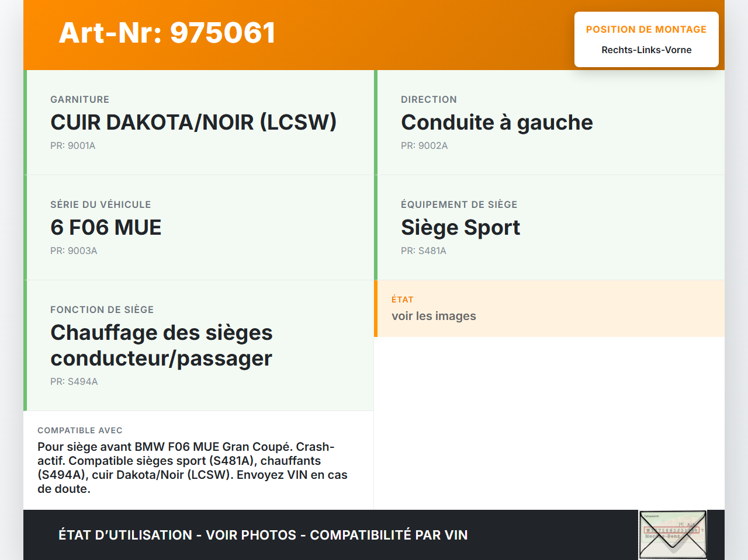Click the POSITION DE MONTAGE badge
748x560 pixels.
pos(646,39)
